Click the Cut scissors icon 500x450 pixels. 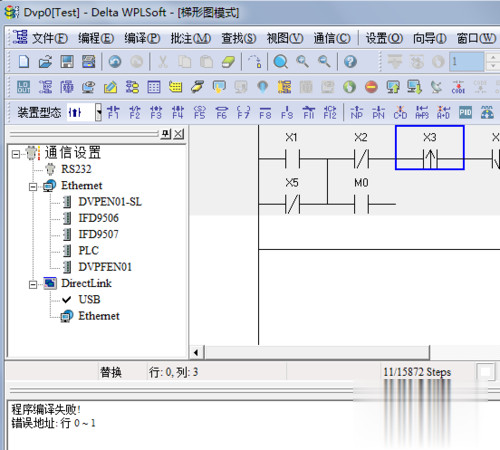point(163,62)
